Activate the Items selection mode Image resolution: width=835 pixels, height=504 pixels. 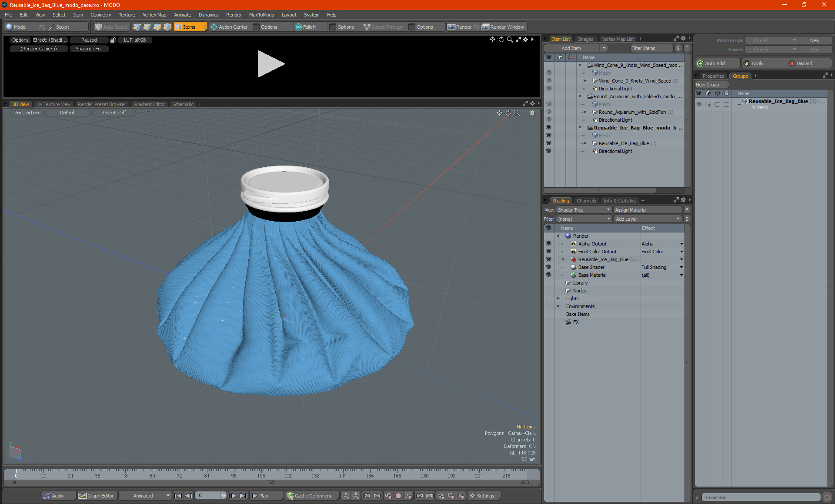[x=190, y=27]
